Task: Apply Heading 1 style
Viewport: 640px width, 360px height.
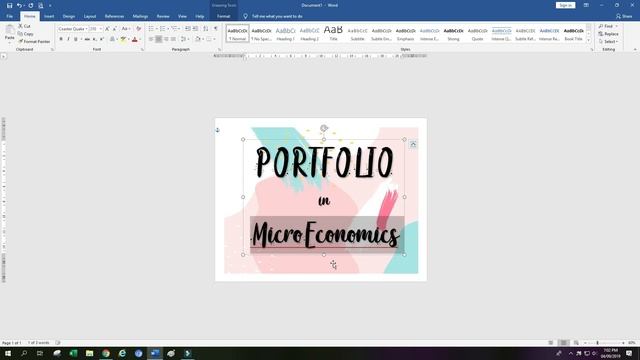Action: coord(285,33)
